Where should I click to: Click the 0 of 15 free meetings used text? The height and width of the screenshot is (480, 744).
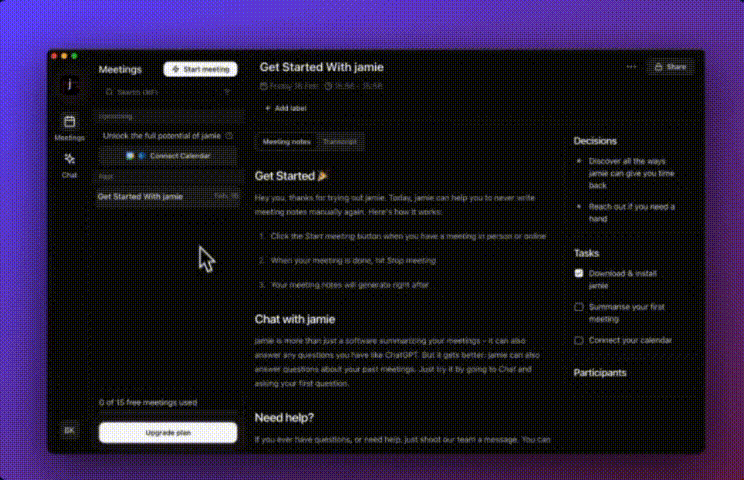[x=148, y=403]
